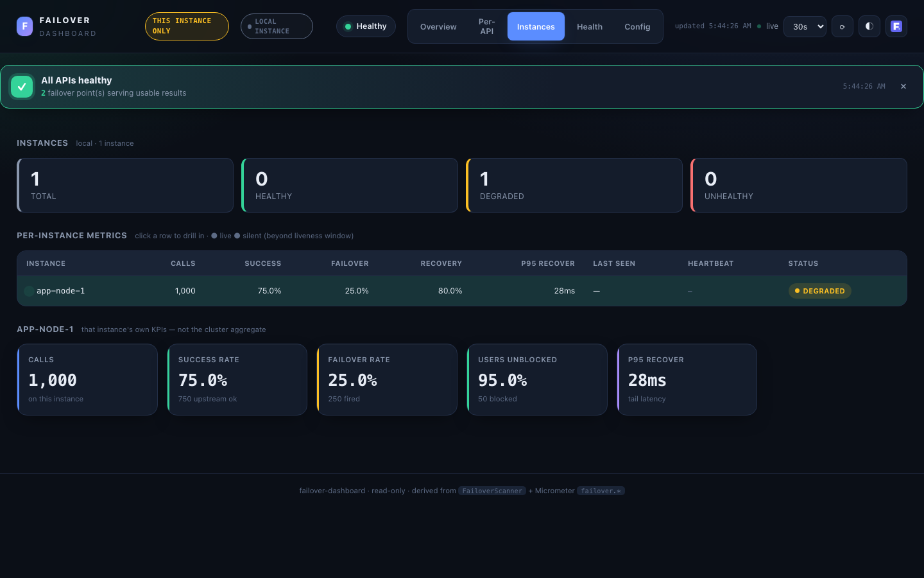This screenshot has height=578, width=924.
Task: Click the Healthy status pill
Action: pos(366,26)
